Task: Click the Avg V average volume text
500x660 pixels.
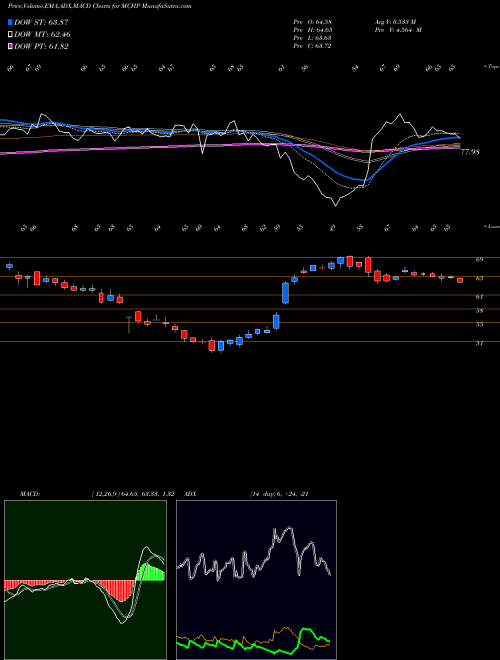Action: pyautogui.click(x=395, y=22)
